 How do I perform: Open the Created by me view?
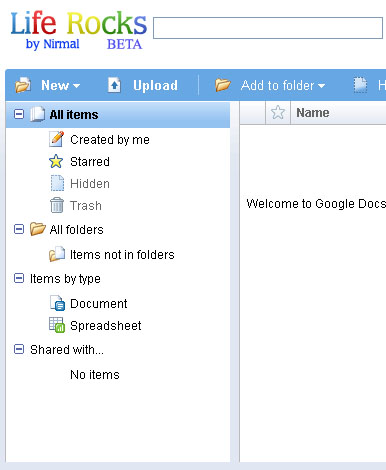110,140
